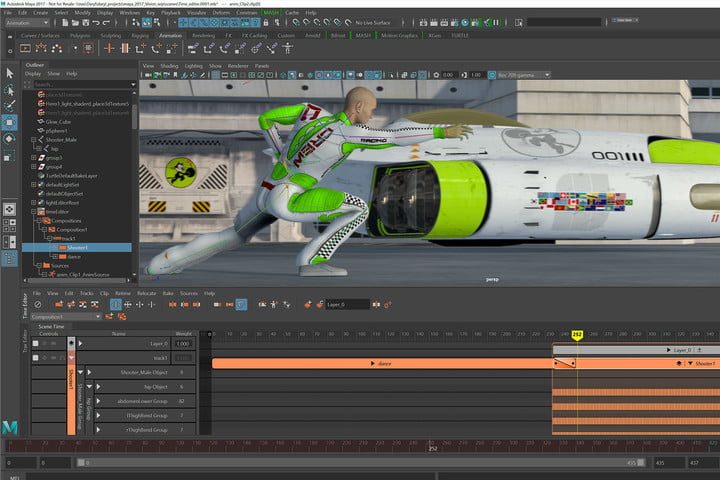Click the motion trail shelf icon
The image size is (720, 480).
click(41, 48)
